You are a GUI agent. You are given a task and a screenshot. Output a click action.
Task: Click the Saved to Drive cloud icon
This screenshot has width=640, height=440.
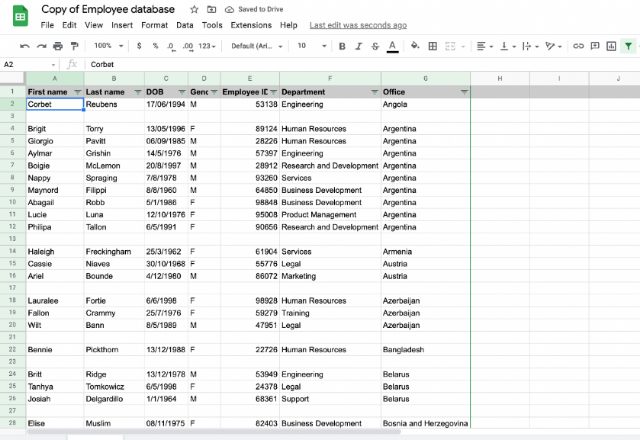click(x=230, y=9)
